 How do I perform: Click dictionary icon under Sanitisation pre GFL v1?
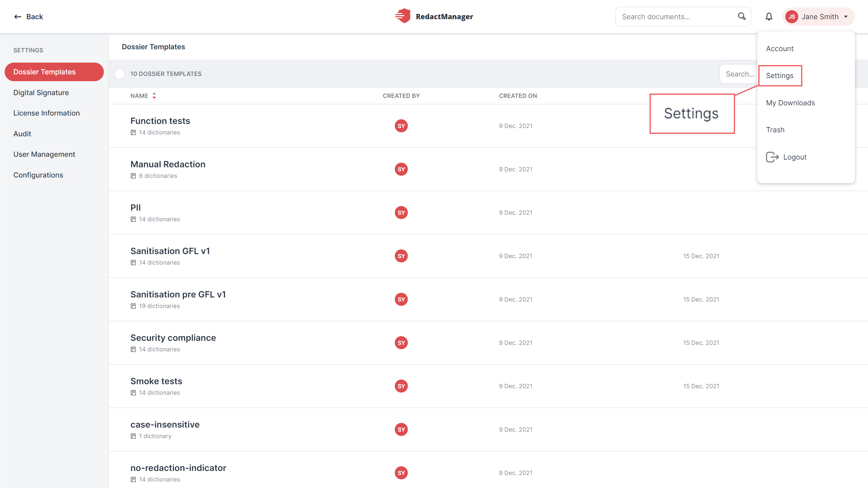[x=133, y=306]
